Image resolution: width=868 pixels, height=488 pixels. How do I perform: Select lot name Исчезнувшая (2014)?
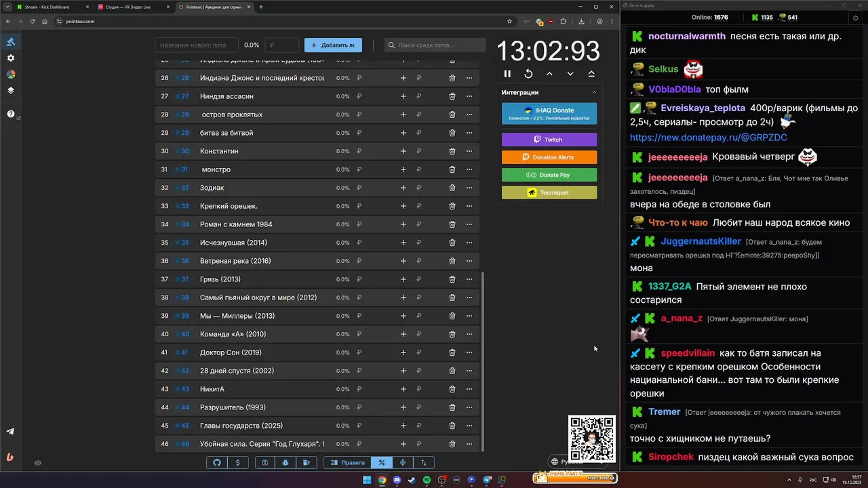click(233, 243)
